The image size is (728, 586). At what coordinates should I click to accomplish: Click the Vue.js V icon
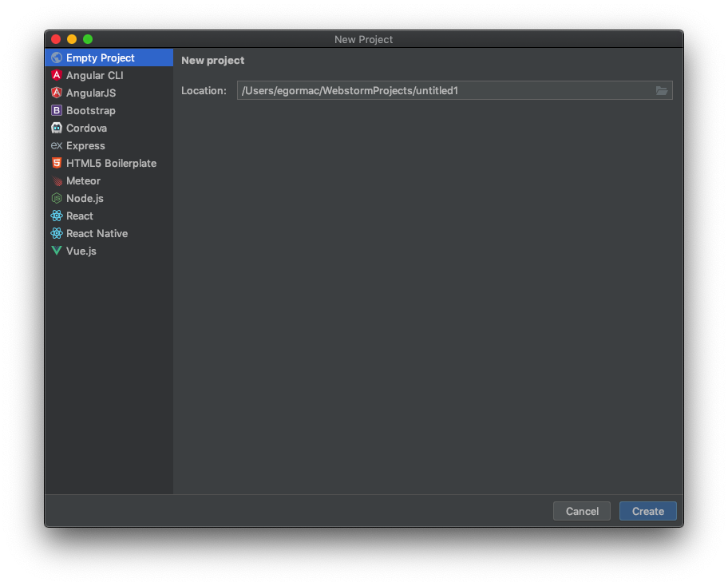(57, 251)
